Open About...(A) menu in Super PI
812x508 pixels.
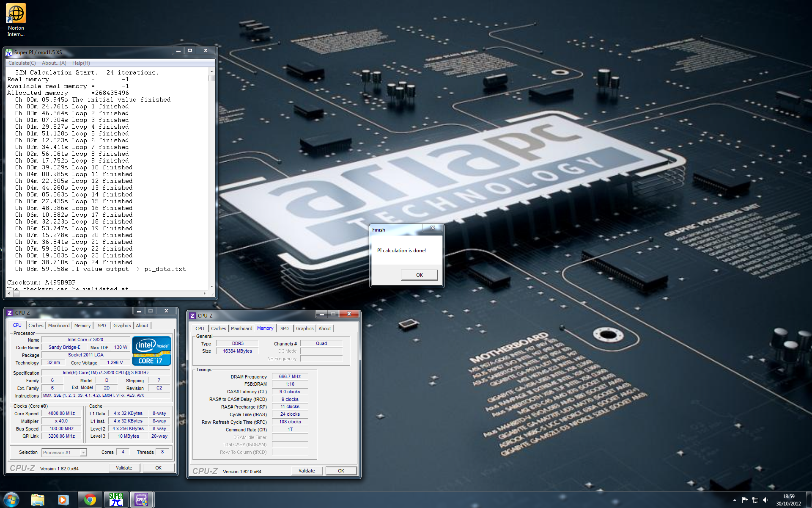pyautogui.click(x=54, y=63)
